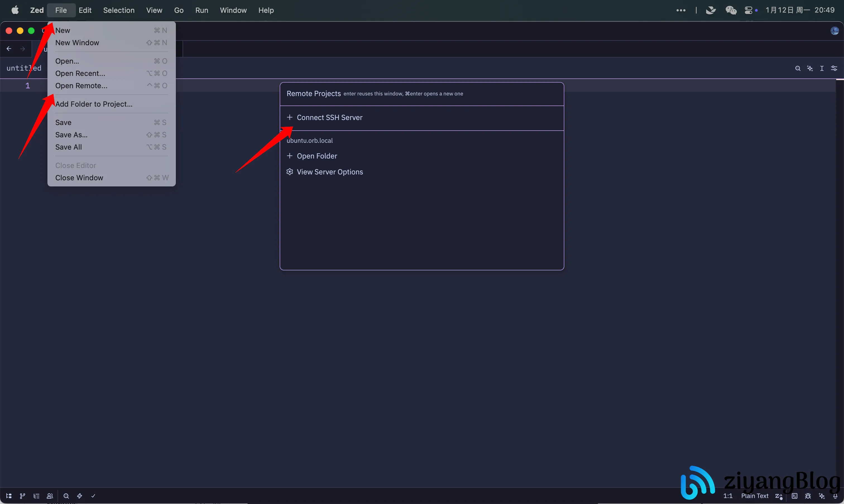Open the git branch panel icon
Screen dimensions: 844x504
click(x=22, y=496)
